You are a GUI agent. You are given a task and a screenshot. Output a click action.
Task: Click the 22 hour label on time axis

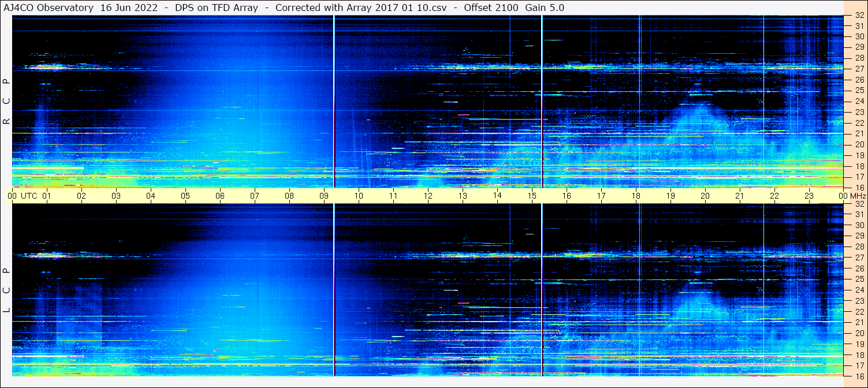(x=774, y=196)
